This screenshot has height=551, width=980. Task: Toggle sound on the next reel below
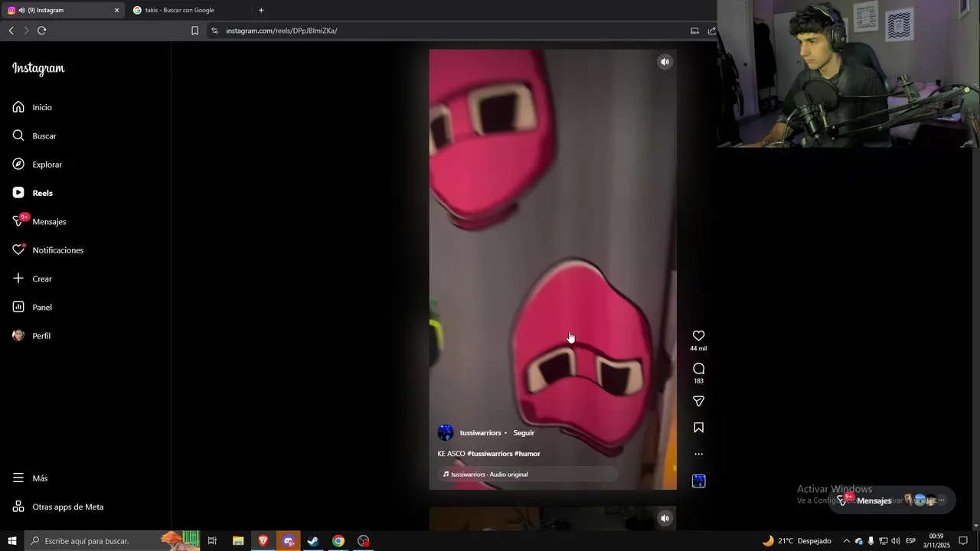665,518
